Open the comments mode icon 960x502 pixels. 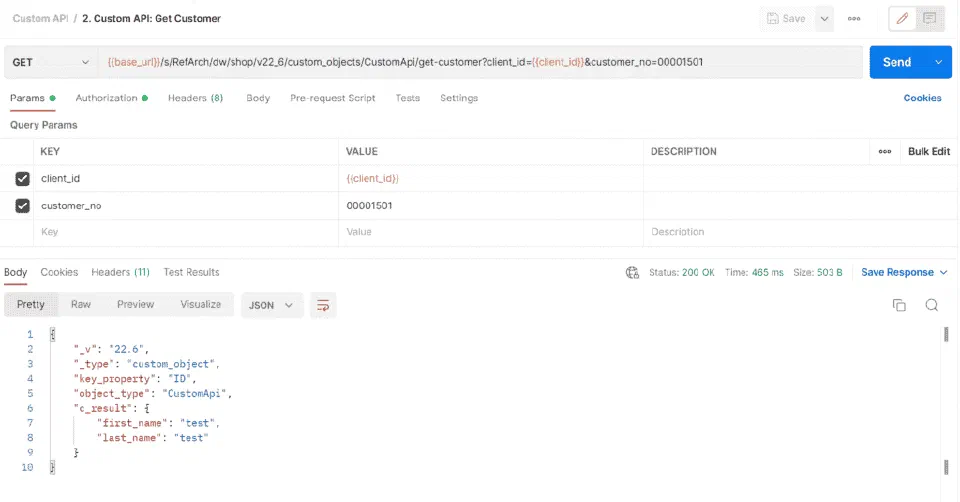[x=929, y=18]
